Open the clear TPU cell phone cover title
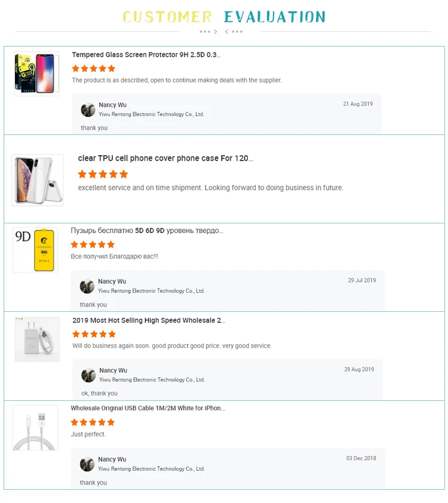Image resolution: width=448 pixels, height=503 pixels. (x=165, y=159)
